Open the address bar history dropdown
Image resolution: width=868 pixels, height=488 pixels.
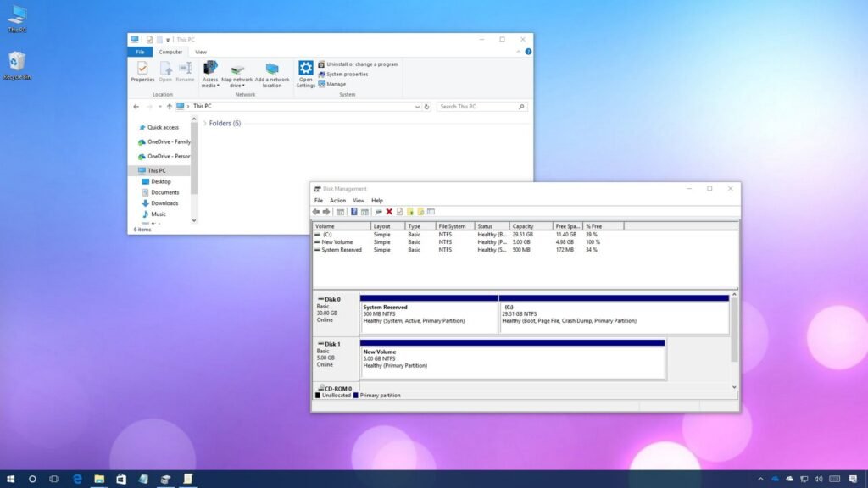point(417,107)
